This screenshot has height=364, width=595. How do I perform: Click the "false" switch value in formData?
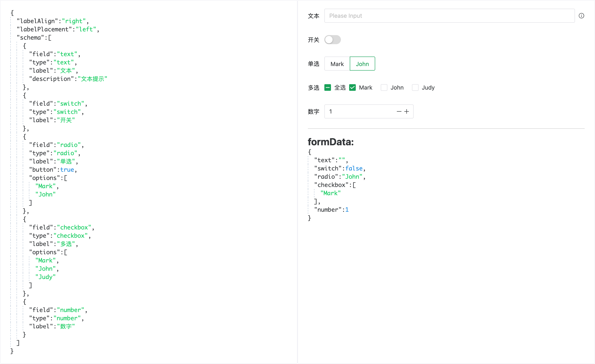point(354,168)
